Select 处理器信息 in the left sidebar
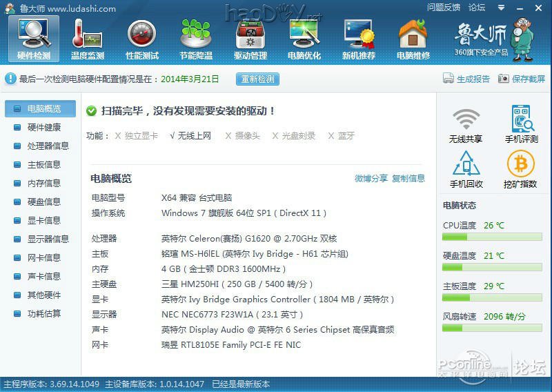The height and width of the screenshot is (392, 552). coord(48,146)
